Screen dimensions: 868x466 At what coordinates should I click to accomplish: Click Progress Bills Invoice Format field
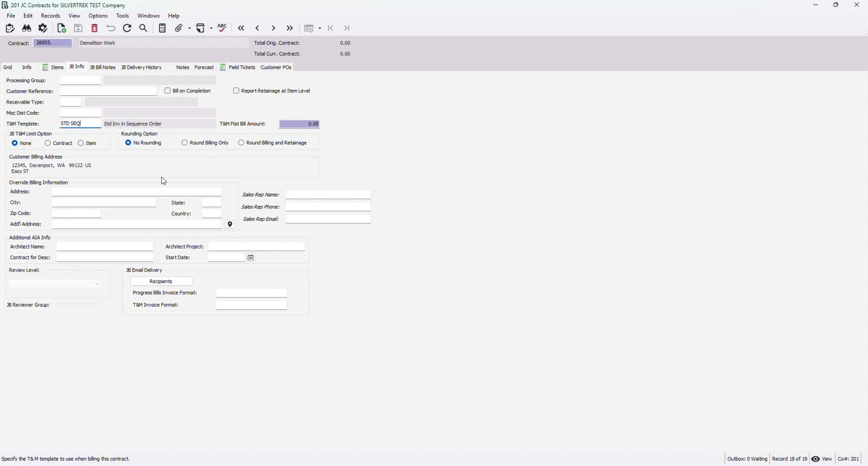click(x=251, y=293)
